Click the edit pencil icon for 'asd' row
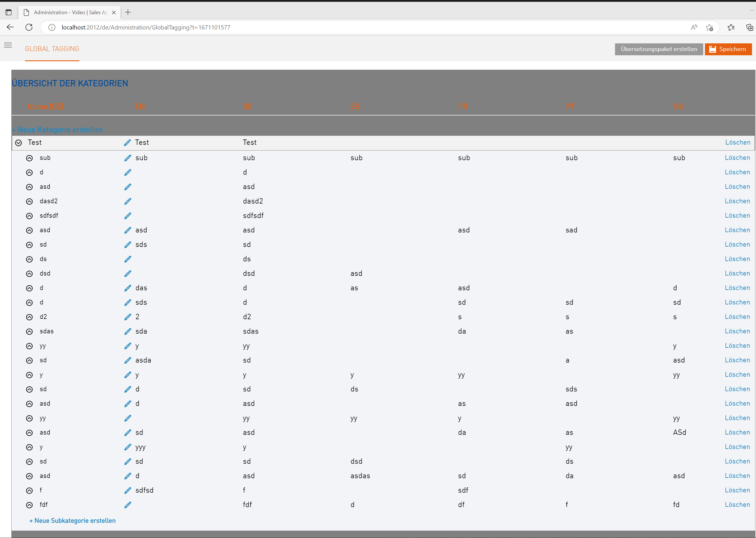 point(128,187)
